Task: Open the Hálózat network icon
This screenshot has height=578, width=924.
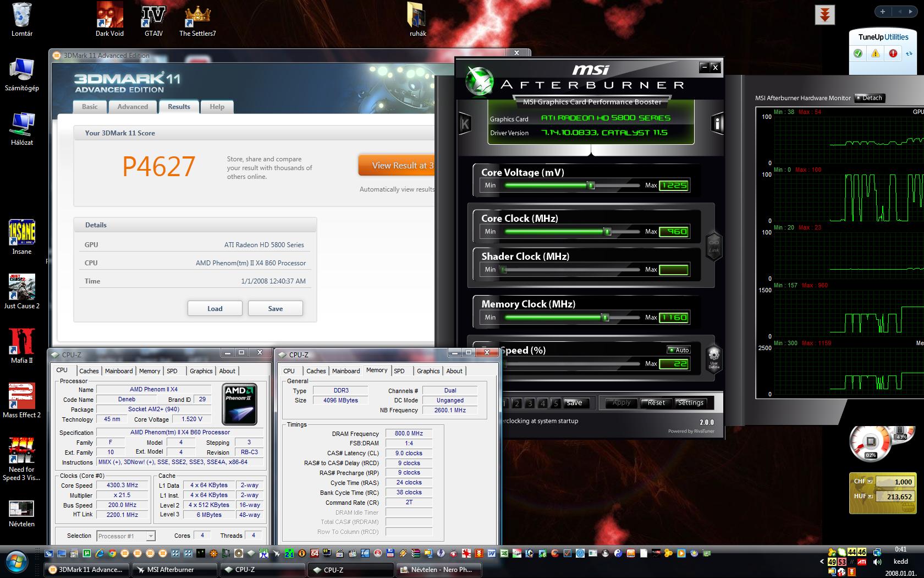Action: (x=22, y=129)
